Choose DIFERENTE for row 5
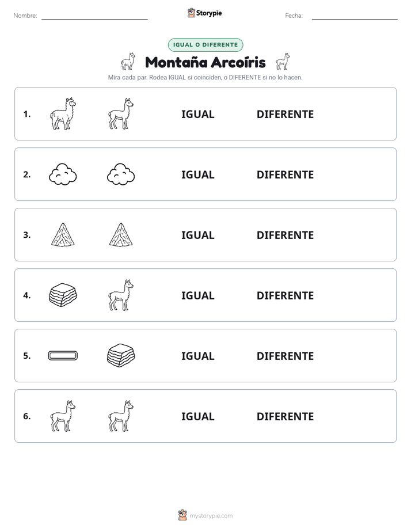 285,356
